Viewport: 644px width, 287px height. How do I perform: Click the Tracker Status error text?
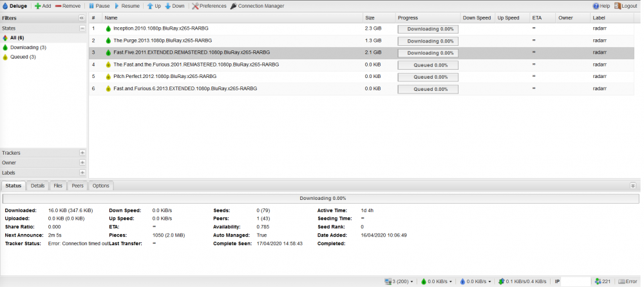pos(79,243)
